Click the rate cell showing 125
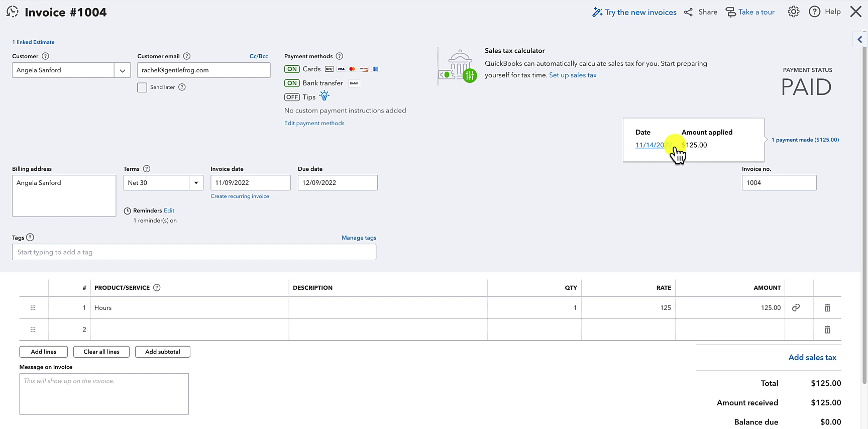 628,307
